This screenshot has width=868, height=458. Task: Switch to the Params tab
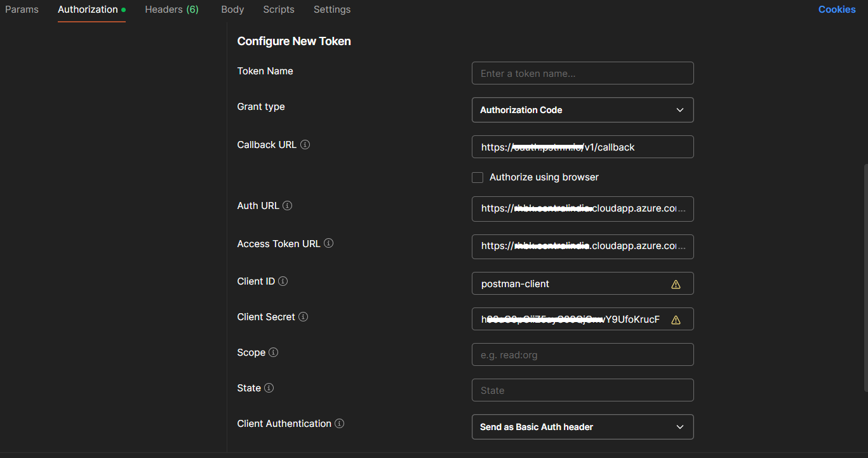pos(22,10)
